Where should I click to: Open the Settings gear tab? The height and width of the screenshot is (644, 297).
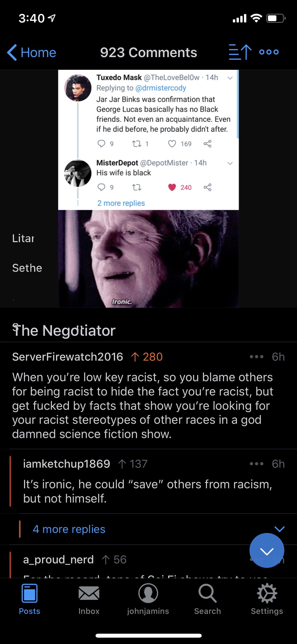[267, 600]
